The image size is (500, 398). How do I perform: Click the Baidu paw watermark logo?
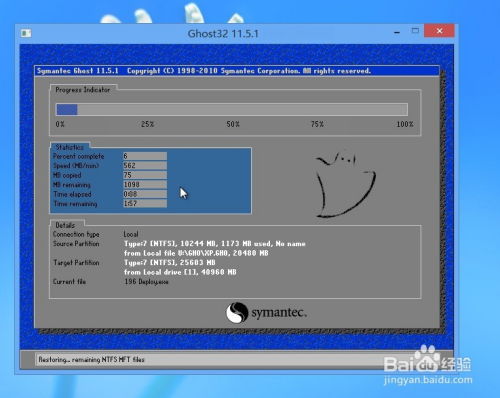(x=428, y=358)
